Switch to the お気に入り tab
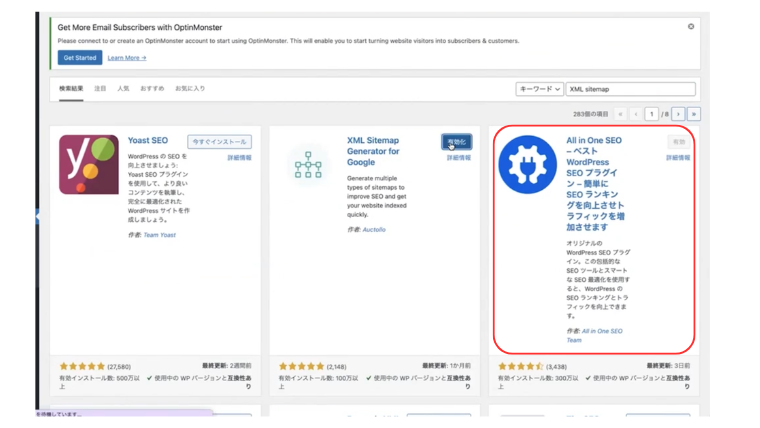The height and width of the screenshot is (428, 760). [x=190, y=89]
